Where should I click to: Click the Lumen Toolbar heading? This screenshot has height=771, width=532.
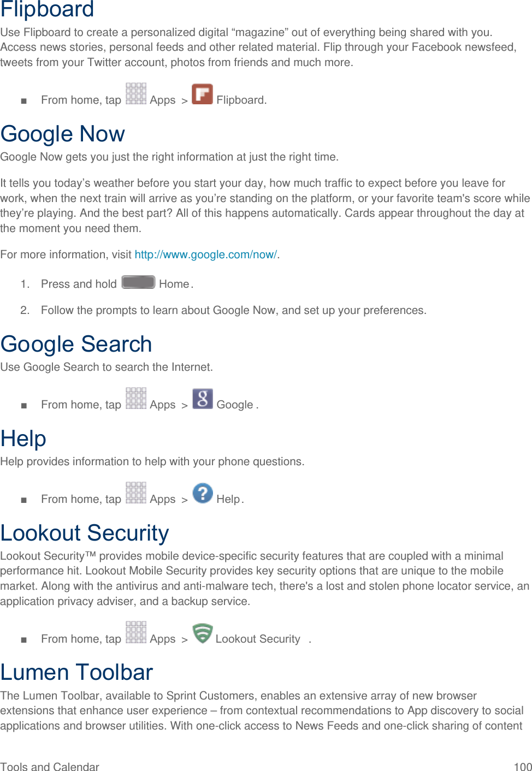(x=77, y=672)
